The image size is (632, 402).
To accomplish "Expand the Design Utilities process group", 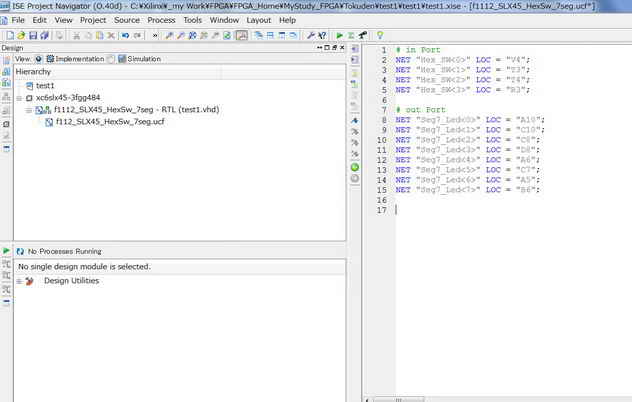I will pos(19,281).
